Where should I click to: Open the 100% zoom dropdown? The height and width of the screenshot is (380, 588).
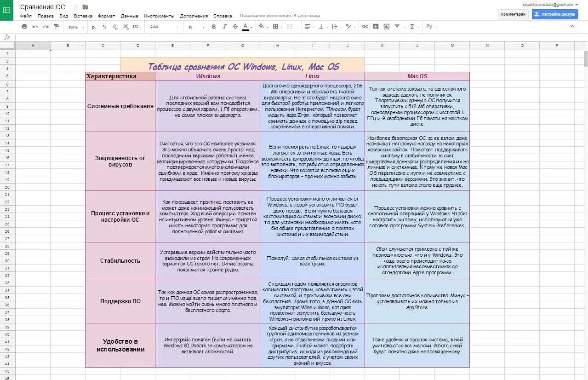(x=76, y=27)
